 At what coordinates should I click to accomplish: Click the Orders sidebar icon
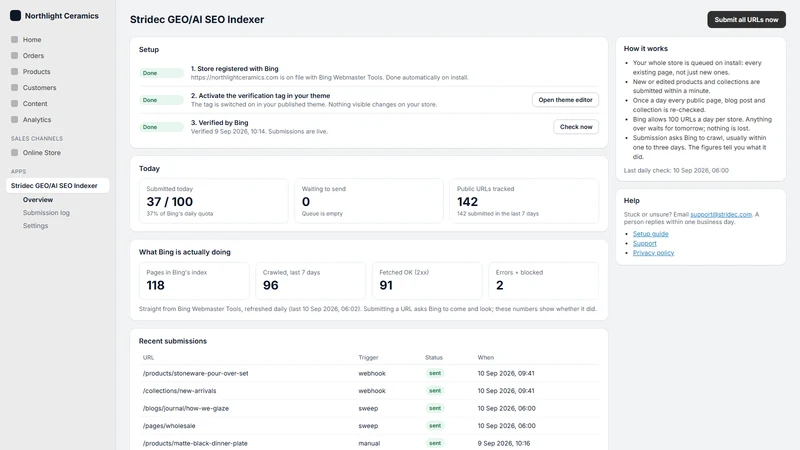14,55
